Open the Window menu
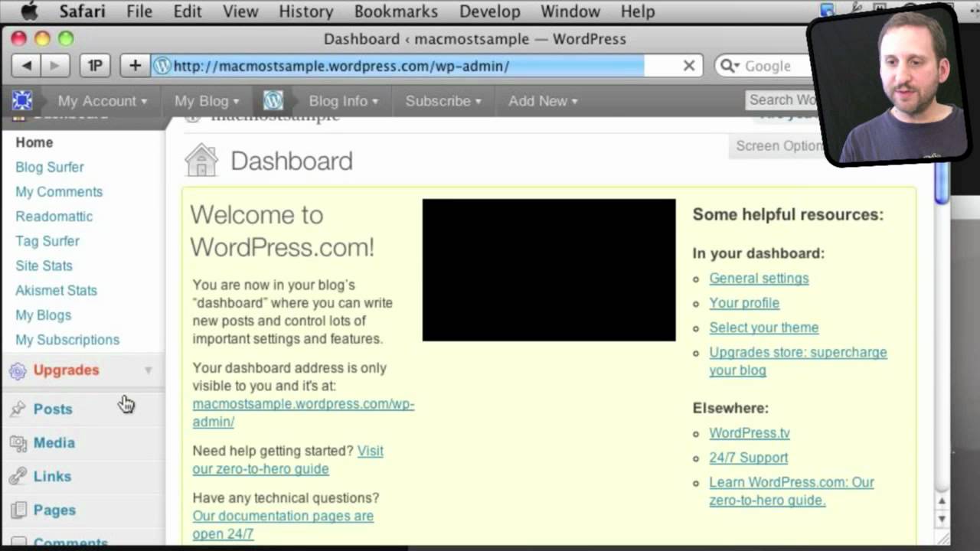980x551 pixels. [570, 11]
